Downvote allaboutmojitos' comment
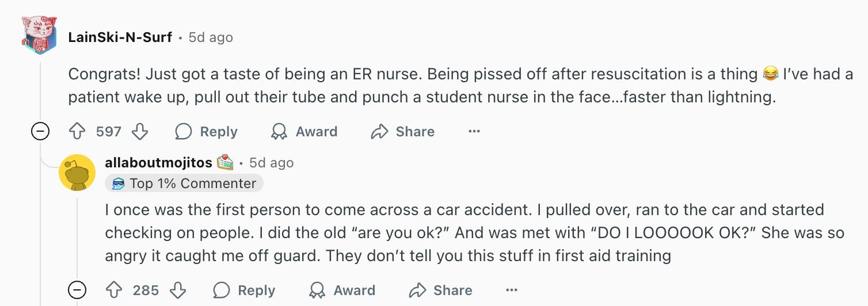 [177, 290]
